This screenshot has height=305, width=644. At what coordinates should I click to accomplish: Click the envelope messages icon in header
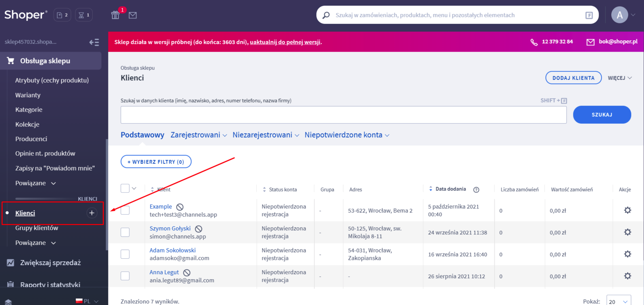(x=133, y=15)
